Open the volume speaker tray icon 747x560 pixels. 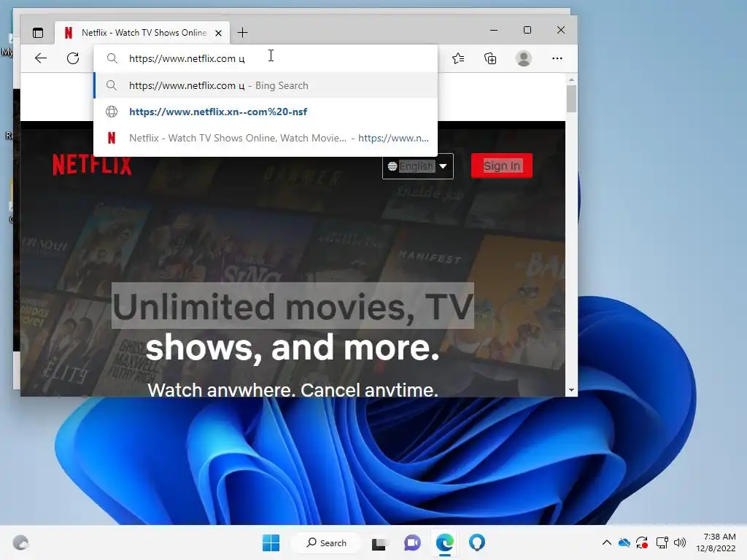tap(680, 542)
